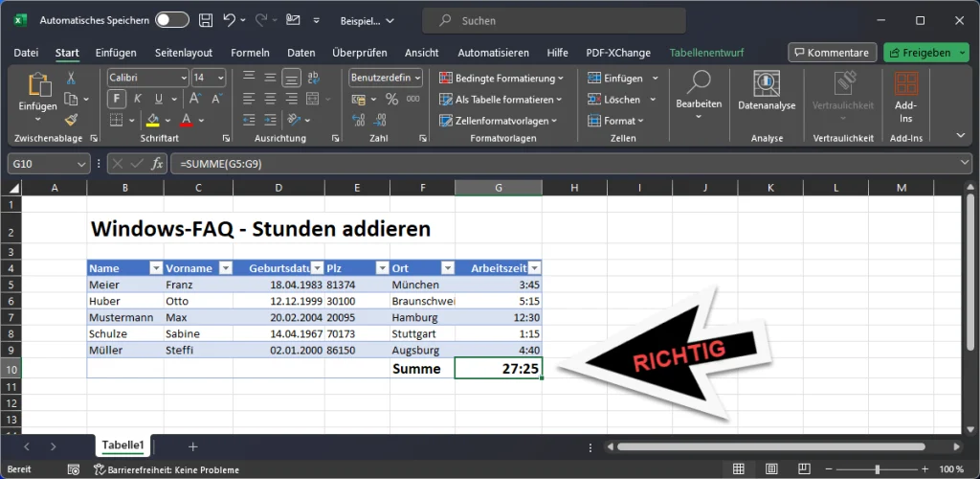Open Als Tabelle formatieren
Image resolution: width=980 pixels, height=479 pixels.
pyautogui.click(x=501, y=100)
